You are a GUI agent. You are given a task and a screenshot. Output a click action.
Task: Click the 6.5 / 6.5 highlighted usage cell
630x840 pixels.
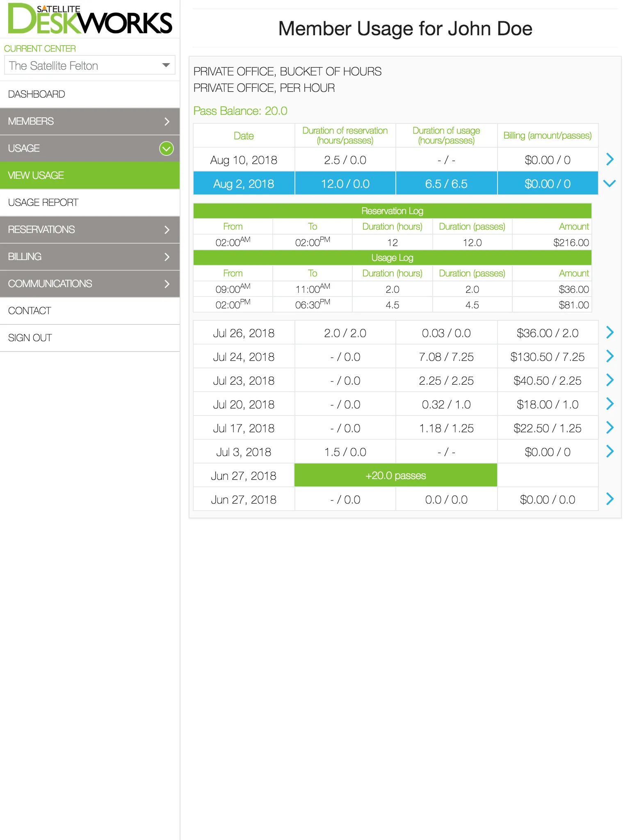tap(446, 184)
